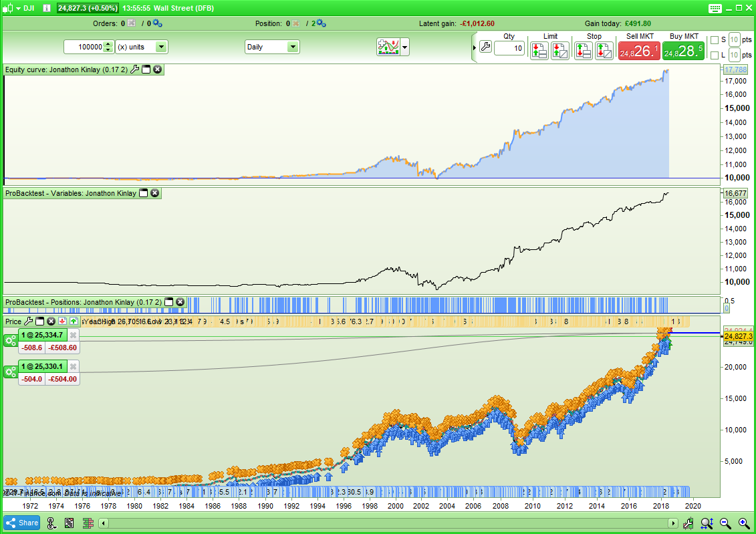Click the second Limit order icon
The height and width of the screenshot is (534, 756).
coord(559,50)
